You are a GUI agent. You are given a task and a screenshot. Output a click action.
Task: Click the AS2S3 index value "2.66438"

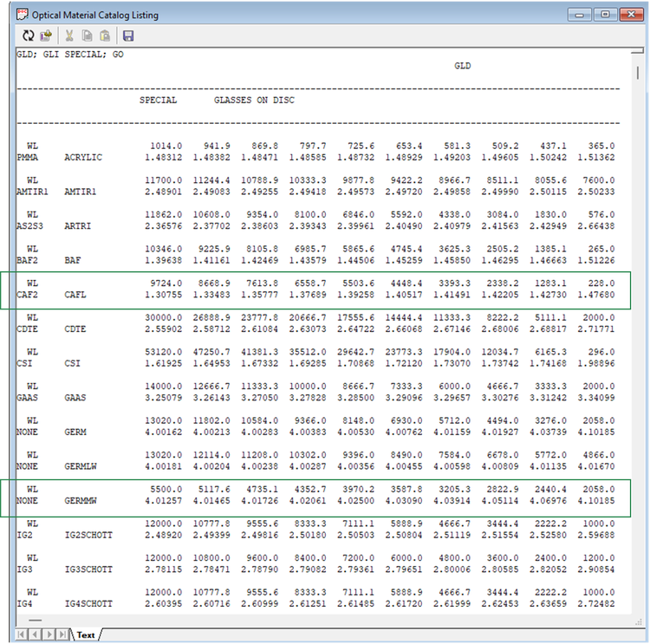(x=596, y=226)
